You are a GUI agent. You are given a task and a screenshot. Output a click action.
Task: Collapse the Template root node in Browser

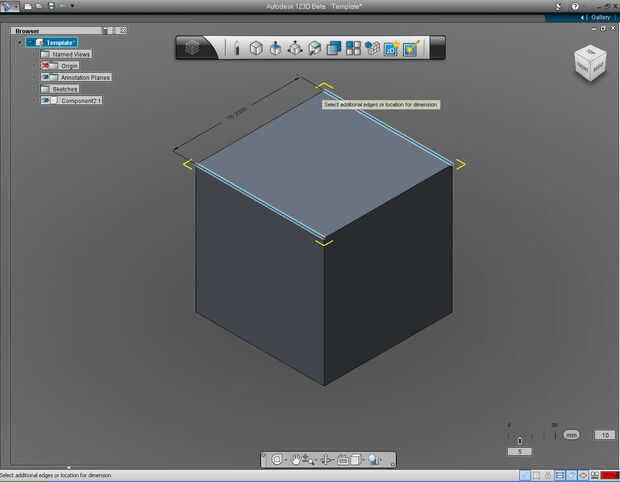[19, 42]
